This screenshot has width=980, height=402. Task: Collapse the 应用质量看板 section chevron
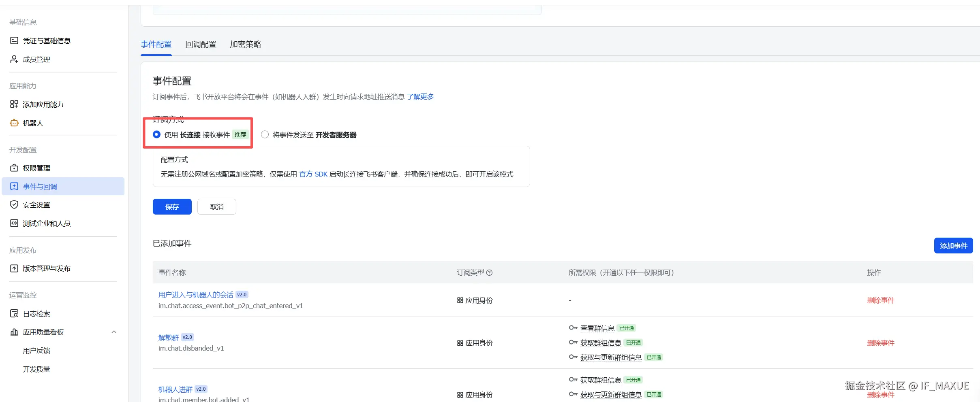coord(114,332)
